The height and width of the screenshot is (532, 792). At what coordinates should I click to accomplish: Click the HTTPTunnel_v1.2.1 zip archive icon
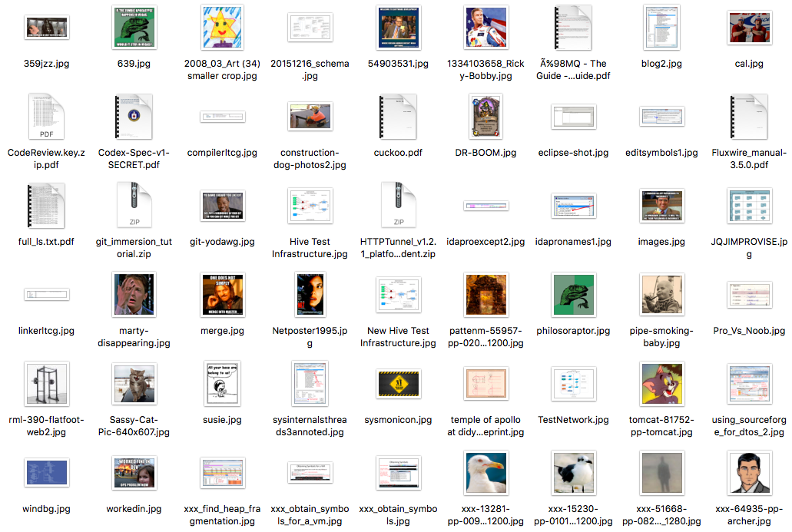click(x=398, y=206)
